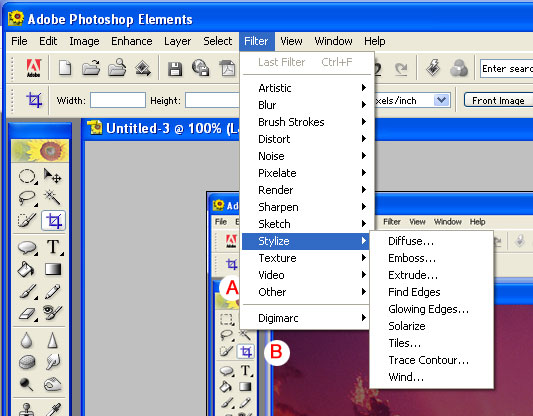Open the Enhance menu
This screenshot has width=533, height=416.
(x=132, y=41)
